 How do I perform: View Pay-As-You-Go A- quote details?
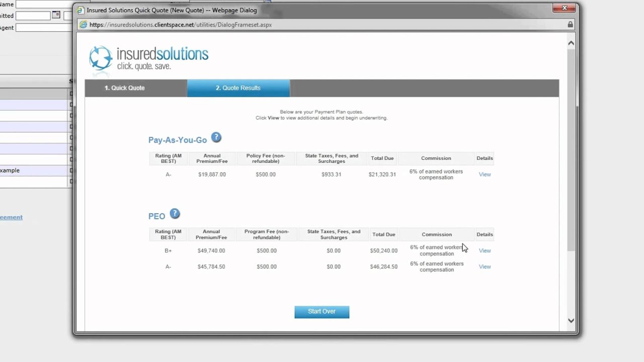(x=485, y=174)
